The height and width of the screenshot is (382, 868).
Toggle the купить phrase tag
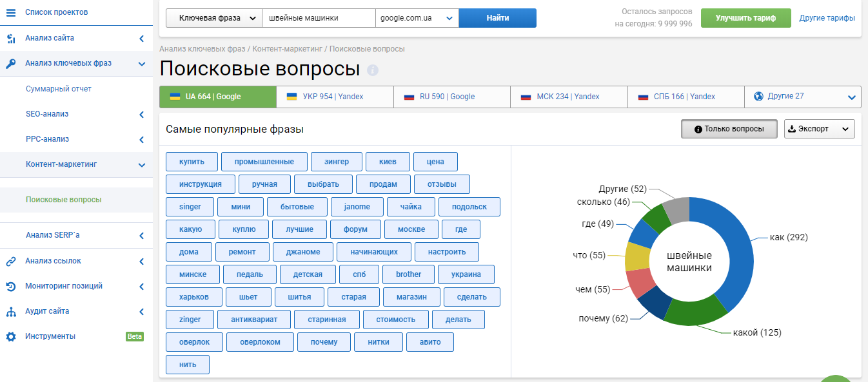pos(192,162)
